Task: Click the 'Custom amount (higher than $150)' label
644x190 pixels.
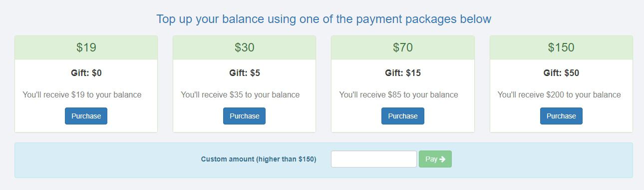Action: click(x=259, y=159)
